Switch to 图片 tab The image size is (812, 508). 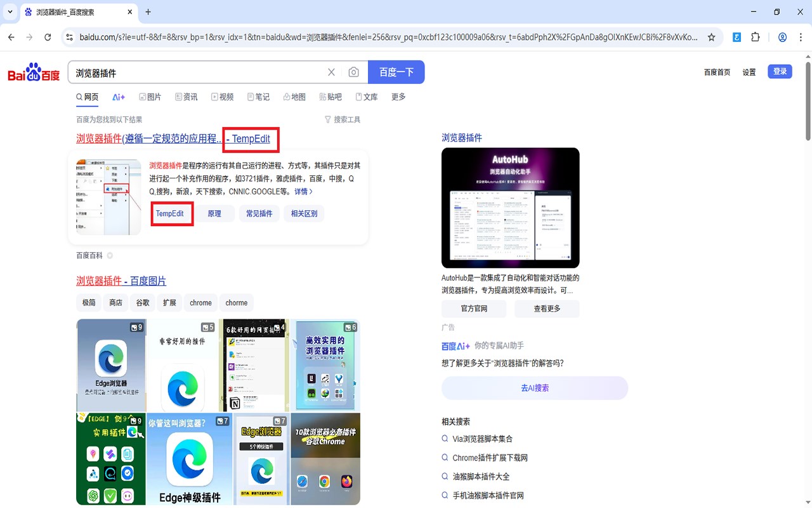[x=150, y=97]
